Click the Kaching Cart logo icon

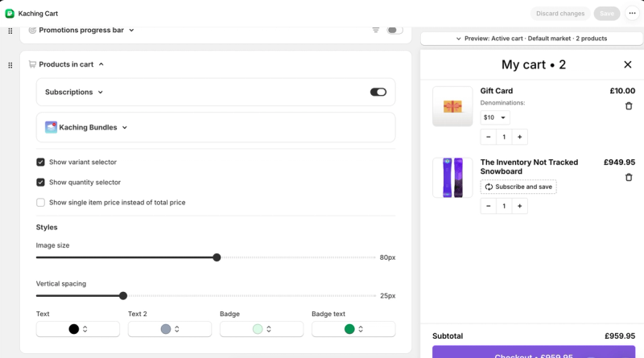click(x=10, y=14)
